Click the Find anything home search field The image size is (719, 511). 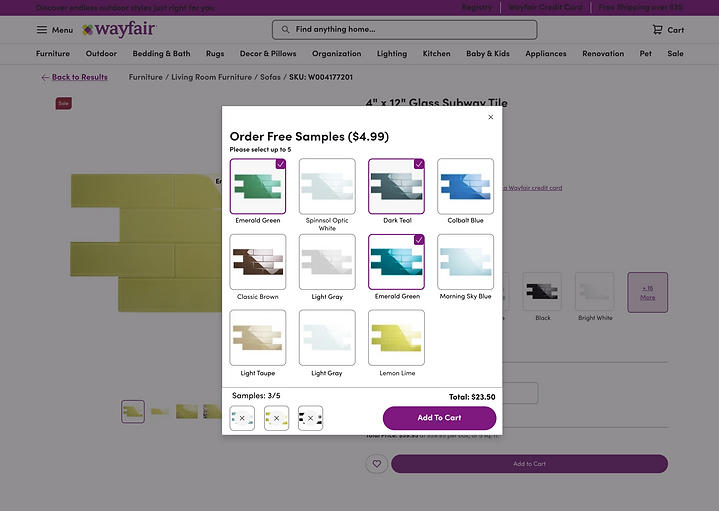click(404, 29)
